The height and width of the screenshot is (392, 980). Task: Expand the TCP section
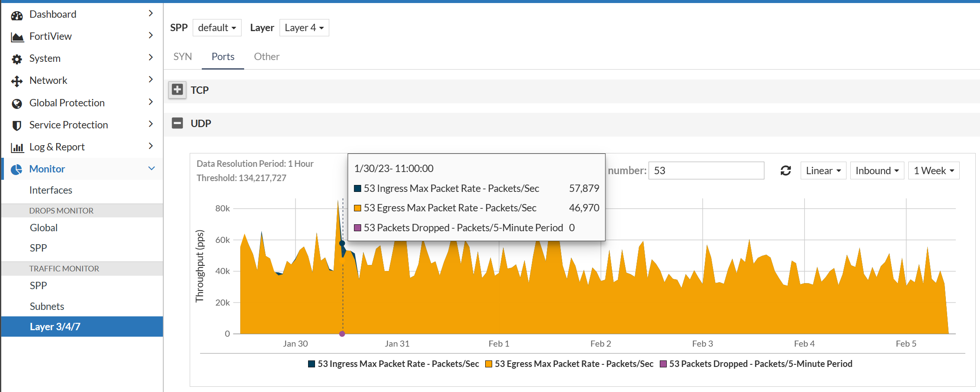point(177,90)
